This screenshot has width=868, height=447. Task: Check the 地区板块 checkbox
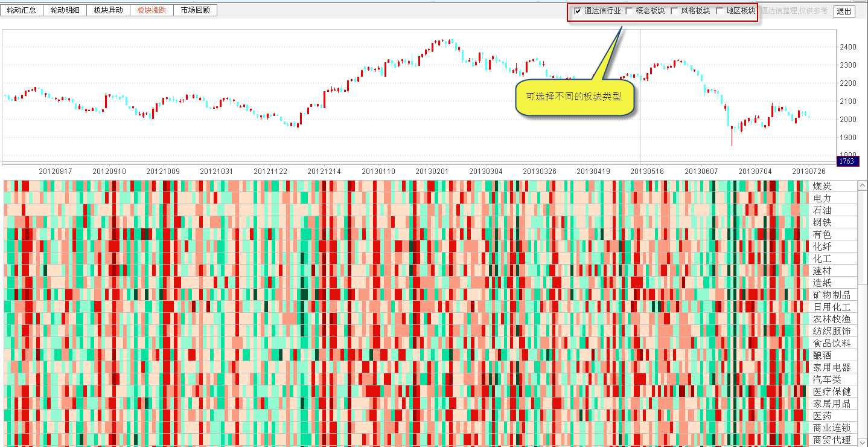[x=720, y=11]
